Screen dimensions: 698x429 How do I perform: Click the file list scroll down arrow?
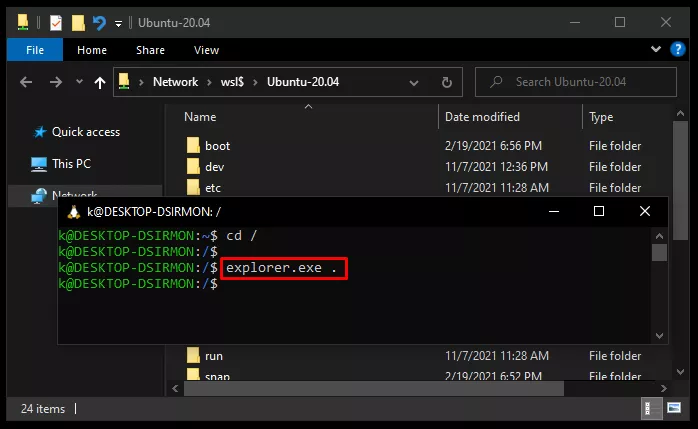click(681, 372)
